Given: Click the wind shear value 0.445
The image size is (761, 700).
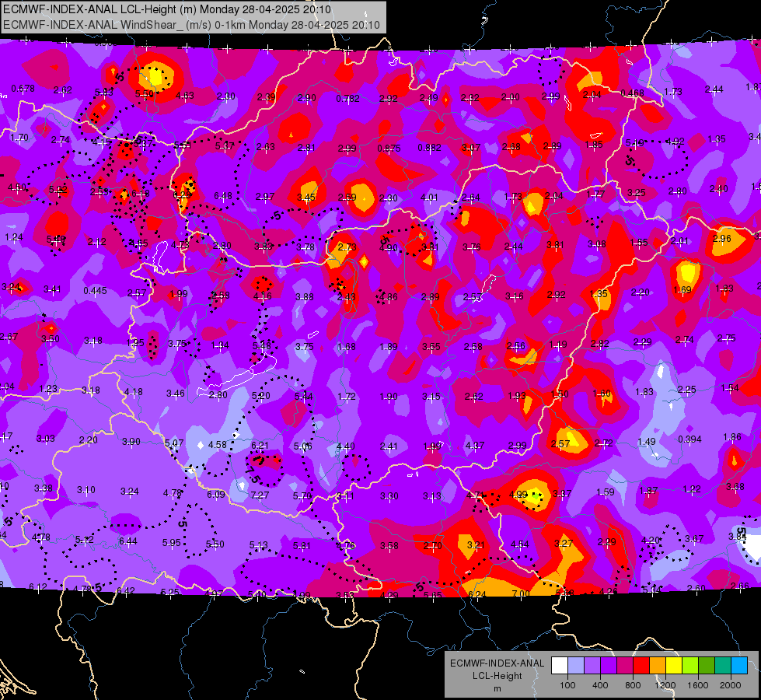Looking at the screenshot, I should [95, 290].
